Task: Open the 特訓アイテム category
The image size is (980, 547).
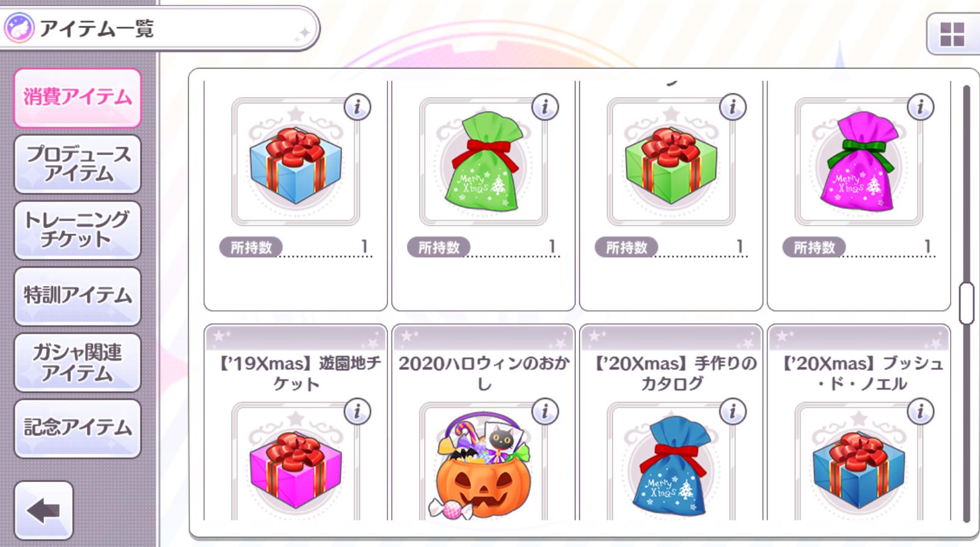Action: [x=78, y=296]
